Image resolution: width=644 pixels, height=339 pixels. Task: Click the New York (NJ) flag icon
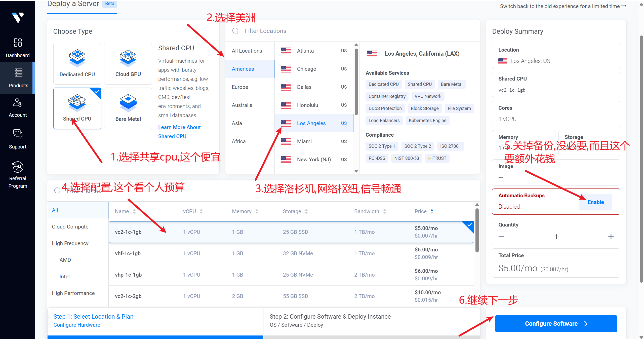(x=286, y=160)
